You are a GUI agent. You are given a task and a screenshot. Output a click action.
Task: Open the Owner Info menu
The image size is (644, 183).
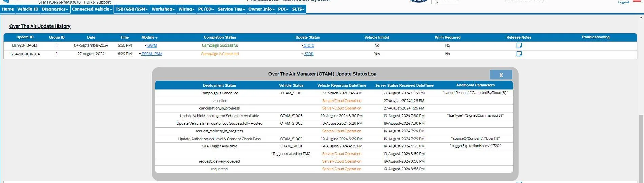261,9
